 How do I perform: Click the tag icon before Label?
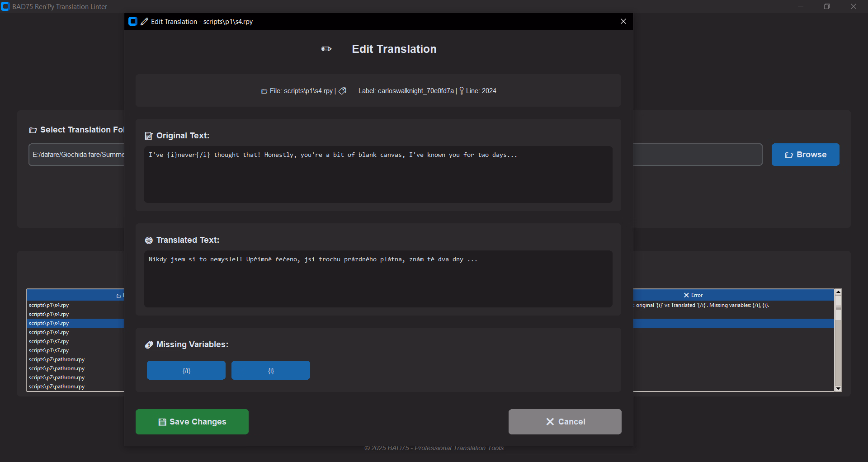[x=343, y=91]
